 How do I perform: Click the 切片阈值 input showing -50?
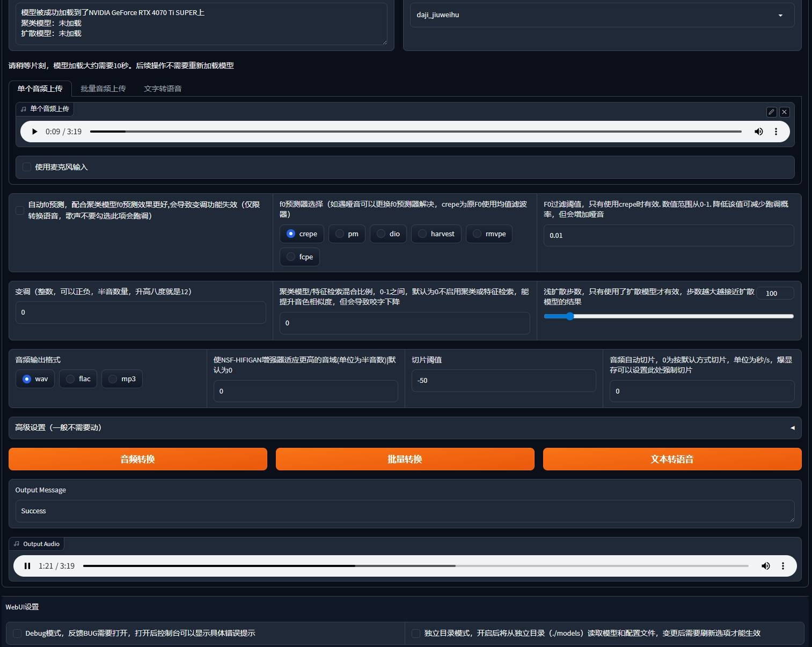504,381
